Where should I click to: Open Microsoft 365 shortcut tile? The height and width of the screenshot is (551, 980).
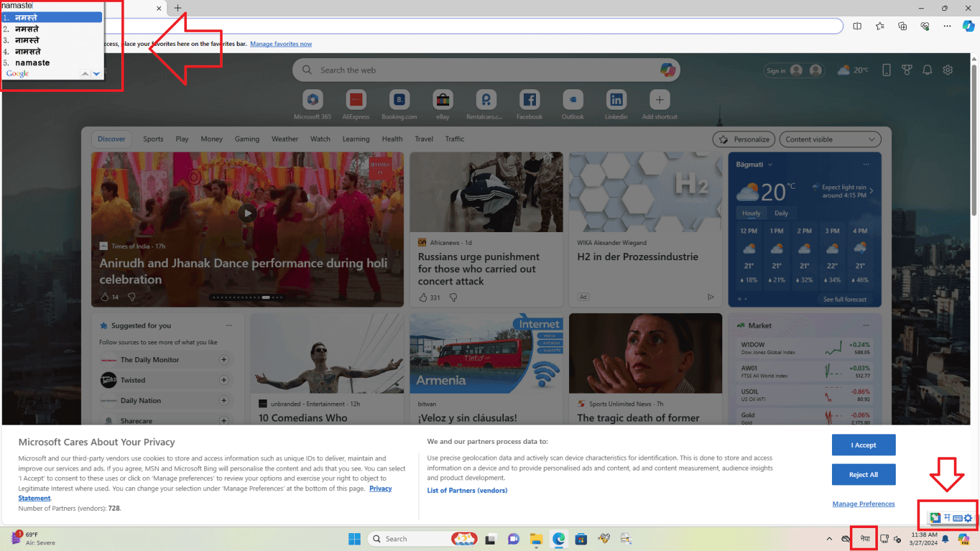tap(313, 100)
